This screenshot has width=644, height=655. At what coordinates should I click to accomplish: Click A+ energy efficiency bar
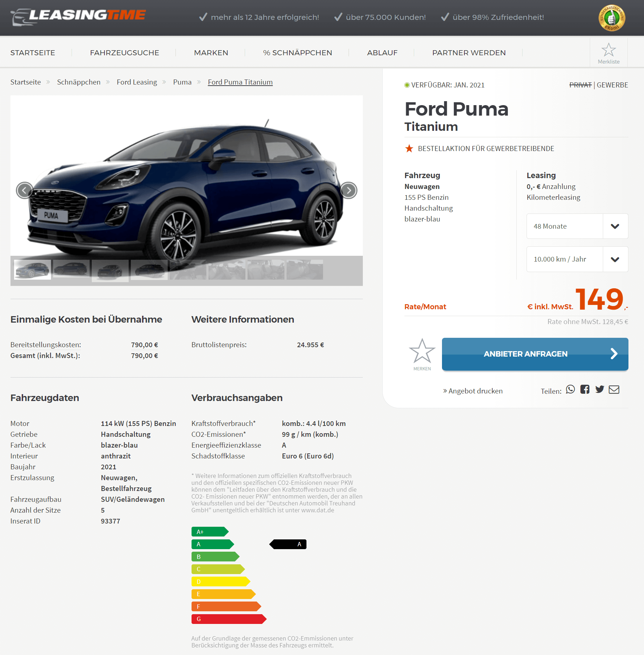pyautogui.click(x=210, y=532)
